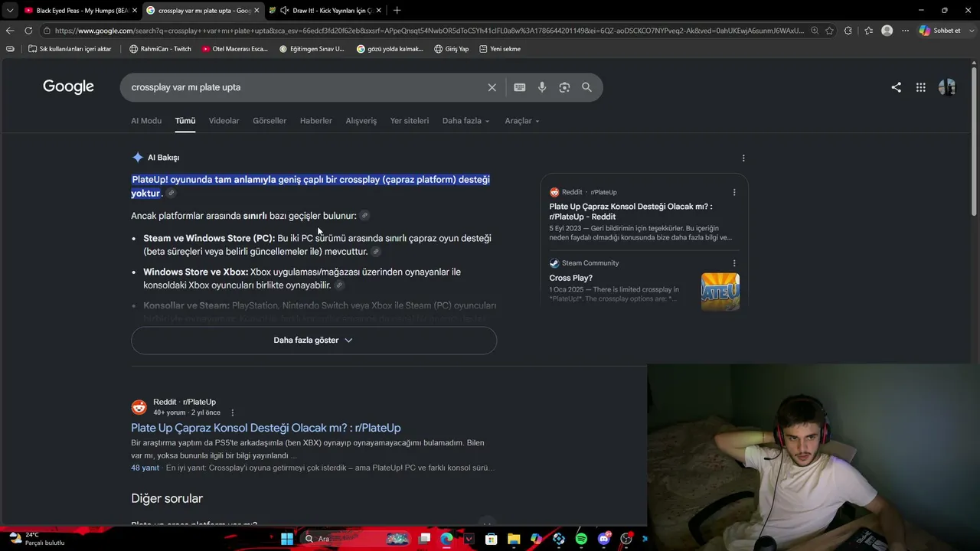The image size is (980, 551).
Task: Clear the search box with the X icon
Action: 492,87
